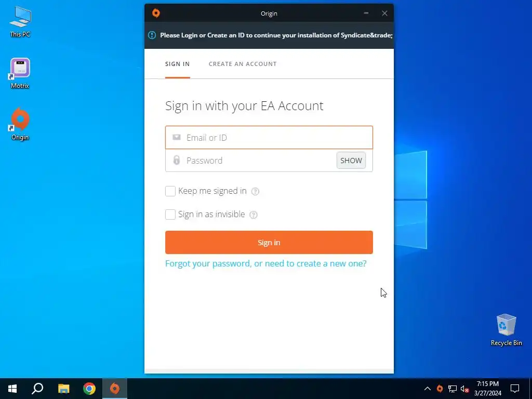Open the notification center
Viewport: 532px width, 399px height.
(515, 389)
